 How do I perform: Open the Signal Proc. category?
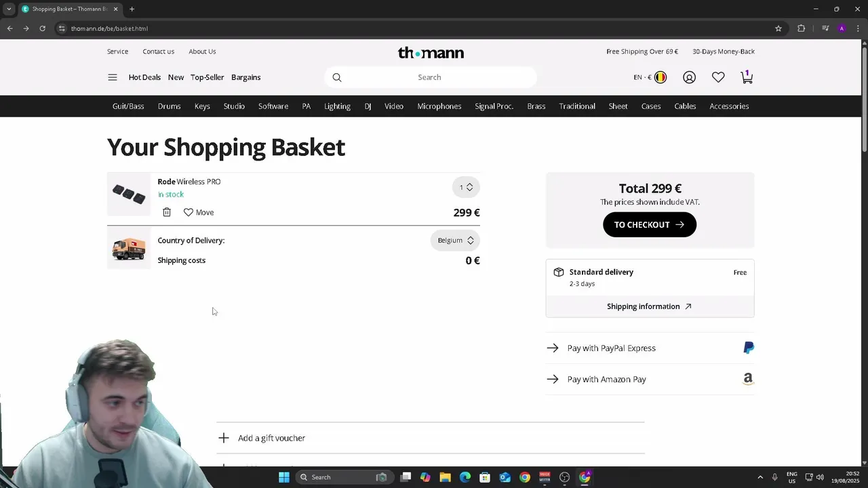(494, 106)
